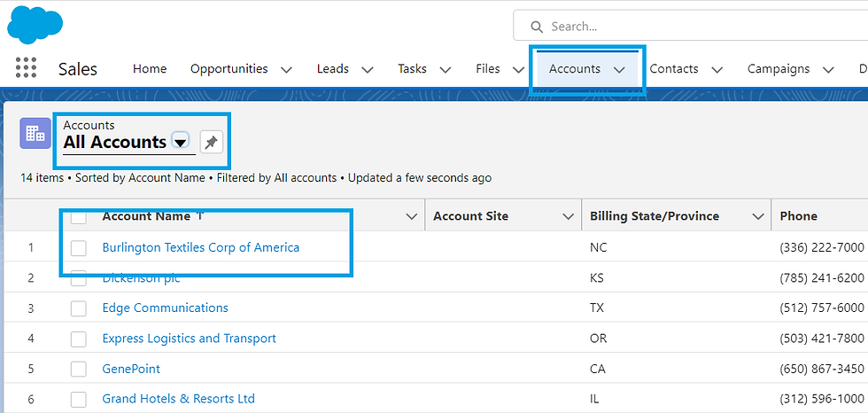Click in the global Search field
This screenshot has width=868, height=413.
pos(690,26)
